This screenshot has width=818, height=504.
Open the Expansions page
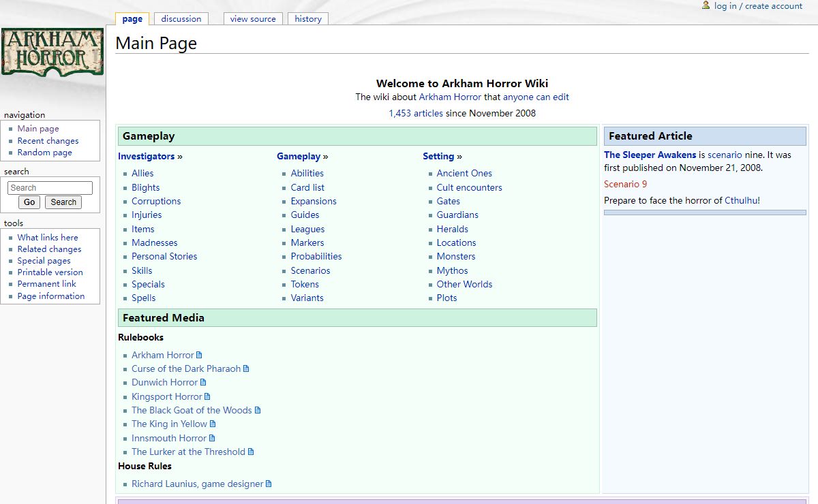click(314, 201)
